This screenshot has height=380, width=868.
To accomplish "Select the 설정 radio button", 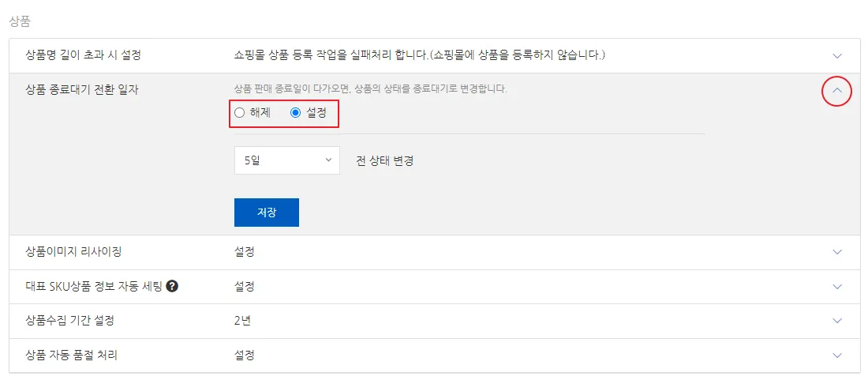I will click(296, 113).
